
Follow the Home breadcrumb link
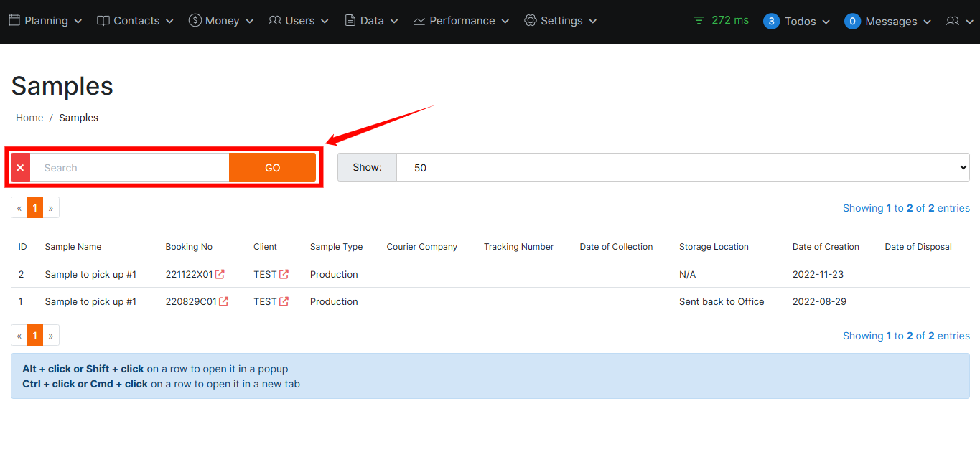click(29, 118)
